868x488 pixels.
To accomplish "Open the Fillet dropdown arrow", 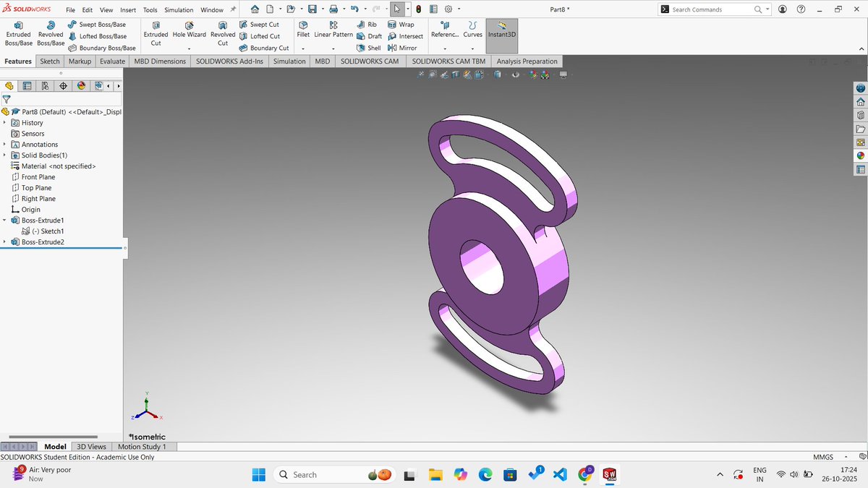I will point(303,48).
